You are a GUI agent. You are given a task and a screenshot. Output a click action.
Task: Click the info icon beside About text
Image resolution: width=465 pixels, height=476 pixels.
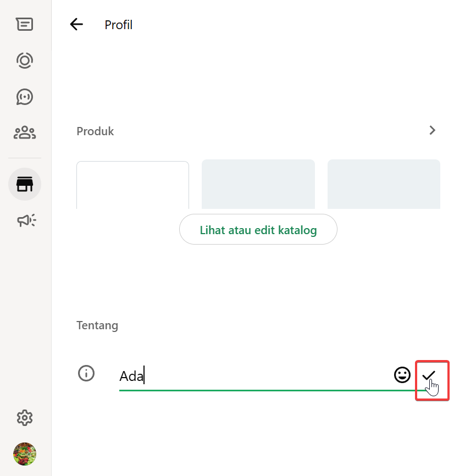tap(86, 373)
